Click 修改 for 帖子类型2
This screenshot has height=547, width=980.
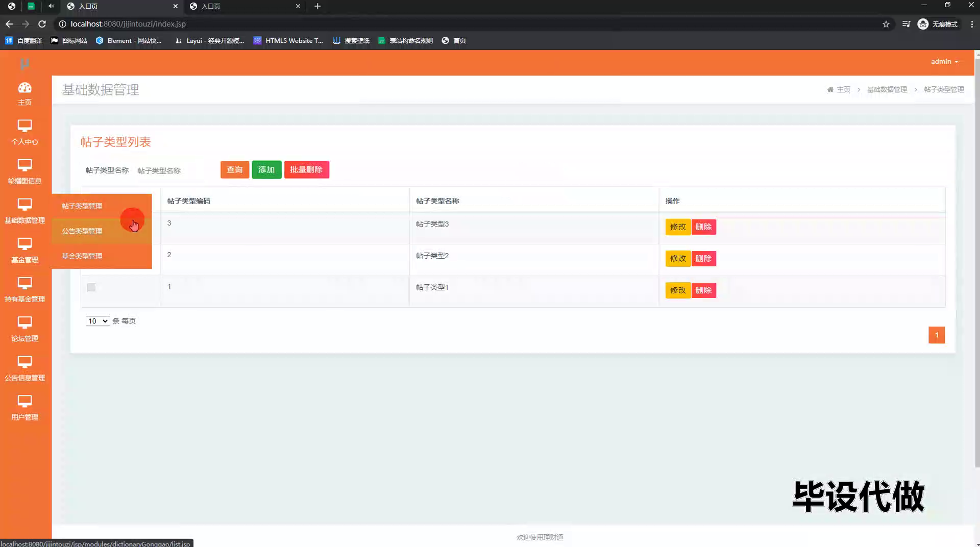(x=678, y=259)
